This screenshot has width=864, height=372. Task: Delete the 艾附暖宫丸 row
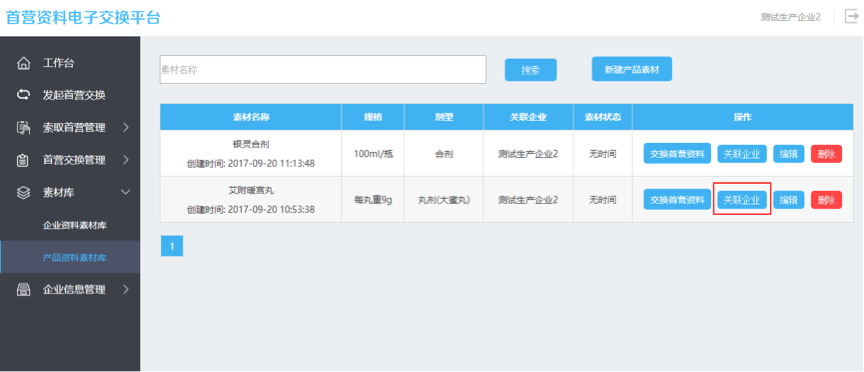coord(826,200)
